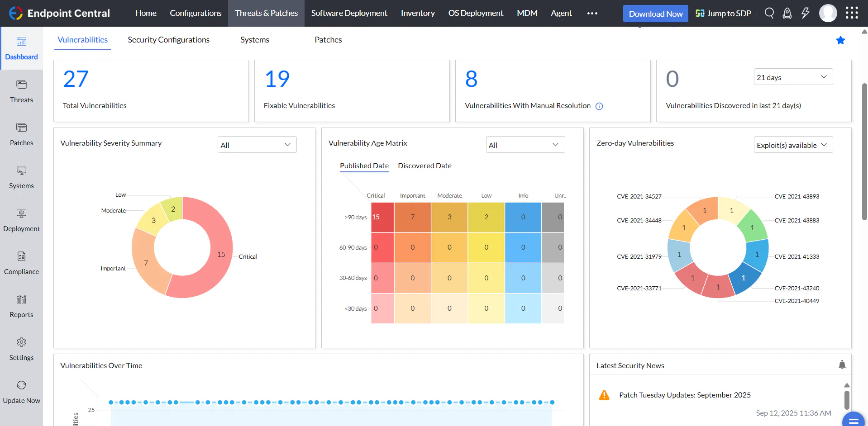Open Patch Tuesday Updates: September 2025
Screen dimensions: 868x426
click(x=685, y=395)
